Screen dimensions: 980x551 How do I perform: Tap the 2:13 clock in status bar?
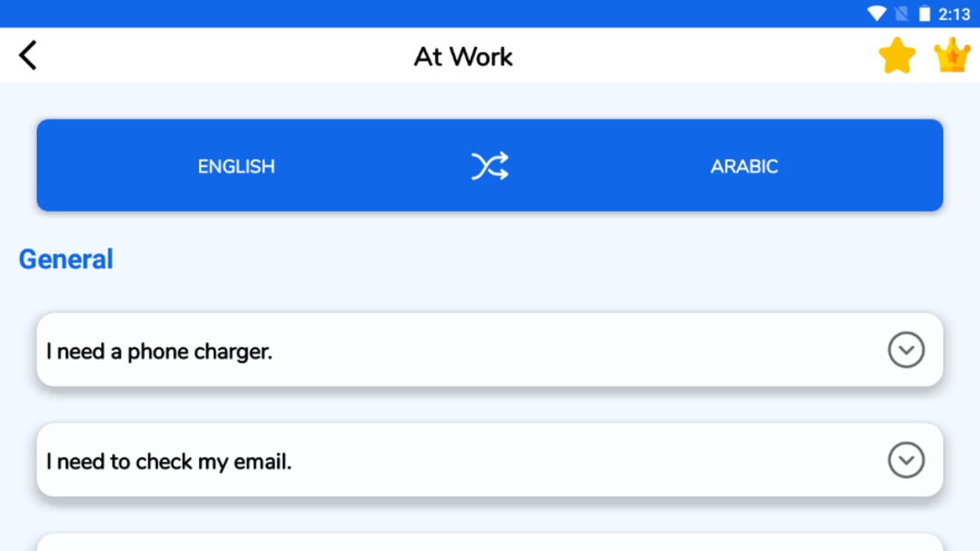(x=954, y=15)
